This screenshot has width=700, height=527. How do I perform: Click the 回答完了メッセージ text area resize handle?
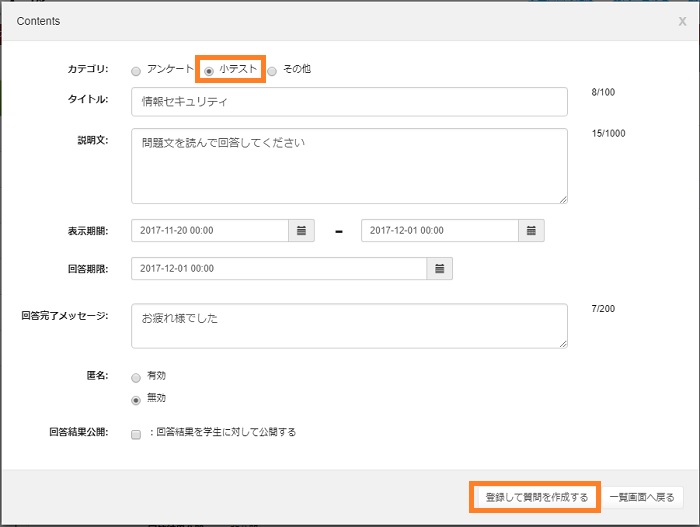click(563, 344)
